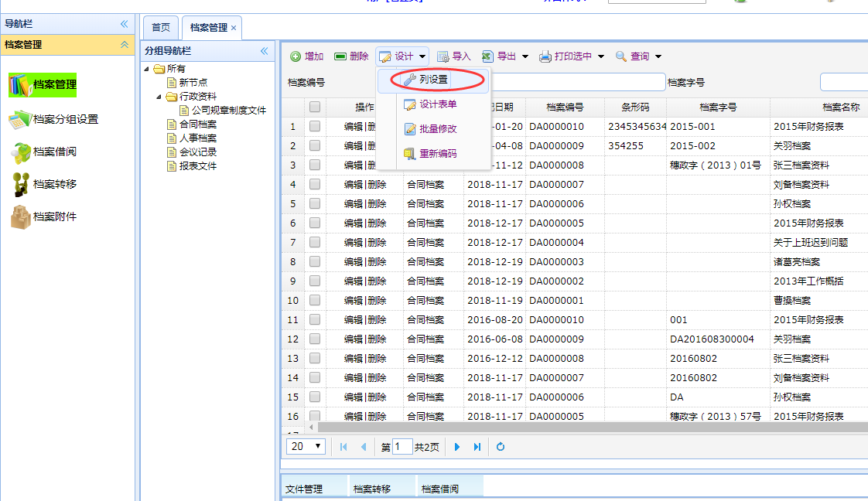Tick the checkbox for row 1
Image resolution: width=868 pixels, height=501 pixels.
315,127
